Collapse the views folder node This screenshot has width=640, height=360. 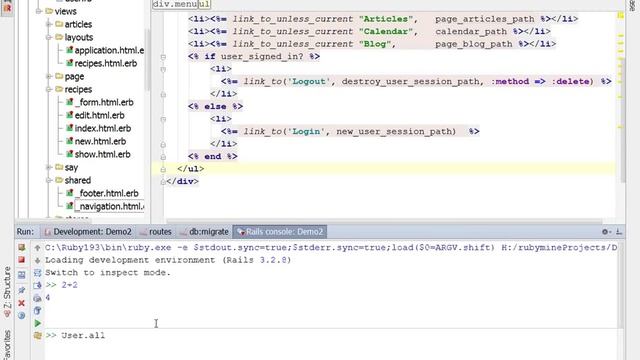tap(38, 11)
